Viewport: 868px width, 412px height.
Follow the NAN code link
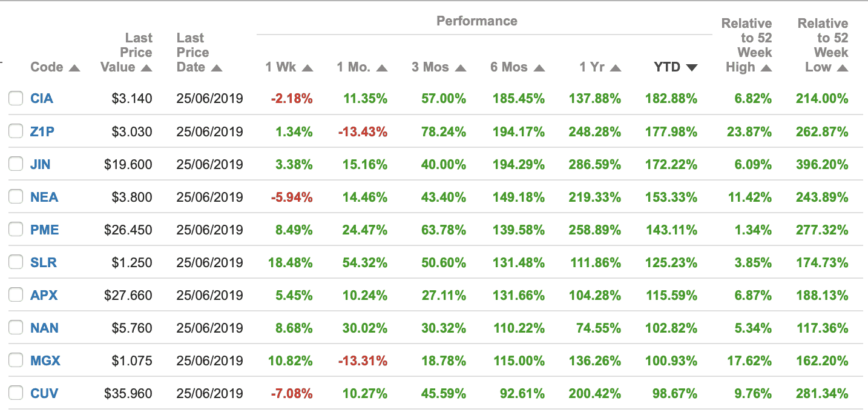pyautogui.click(x=45, y=328)
